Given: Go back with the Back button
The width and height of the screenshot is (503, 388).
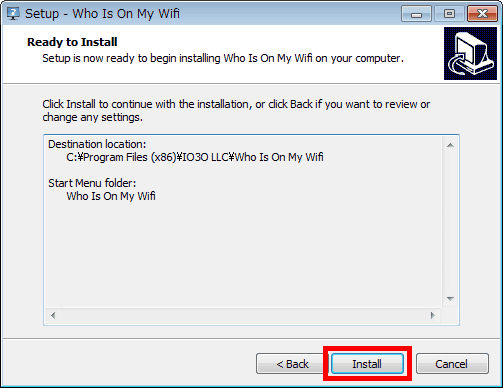Looking at the screenshot, I should [x=292, y=364].
